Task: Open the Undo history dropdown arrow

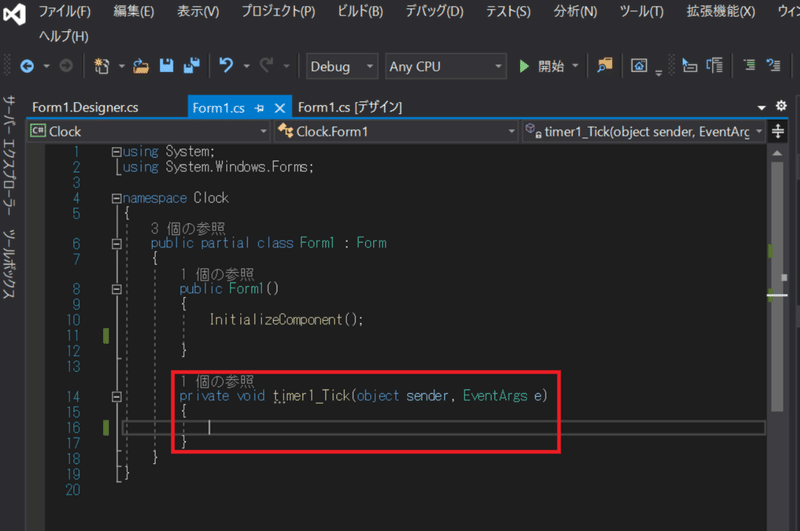Action: coord(246,66)
